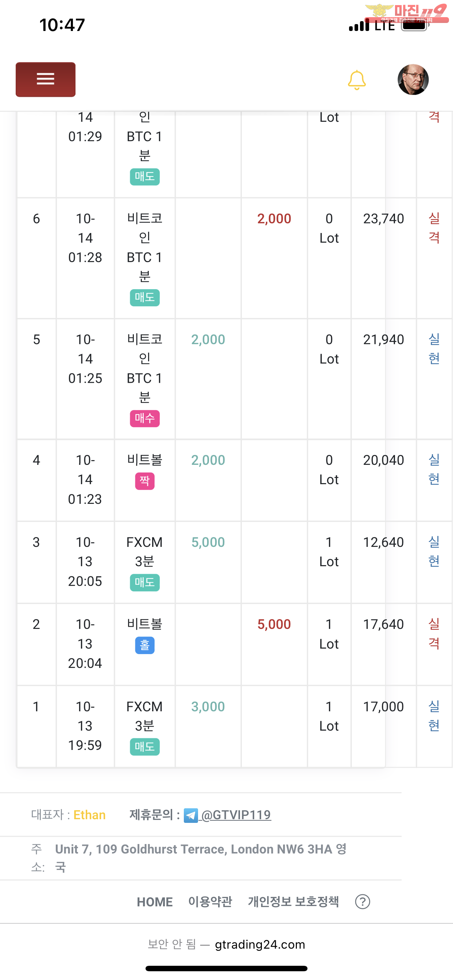Open the @GTVIP119 Telegram link

click(236, 815)
